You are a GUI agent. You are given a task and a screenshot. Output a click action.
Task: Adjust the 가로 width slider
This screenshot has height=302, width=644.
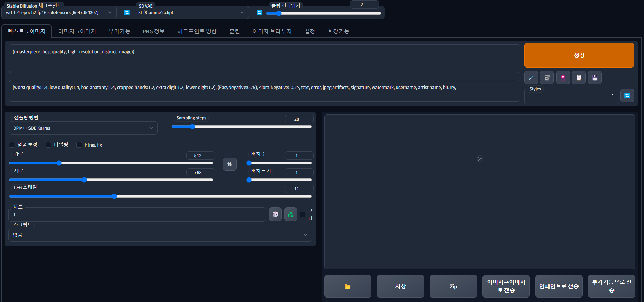pyautogui.click(x=111, y=163)
